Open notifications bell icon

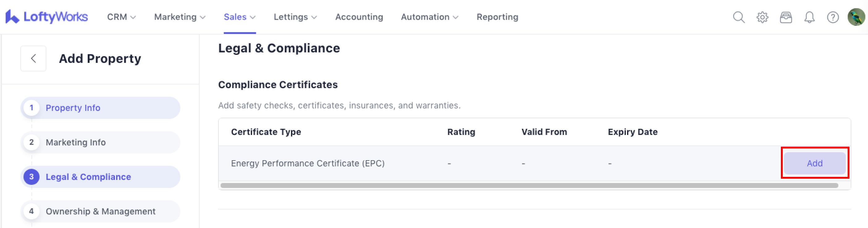click(x=809, y=17)
